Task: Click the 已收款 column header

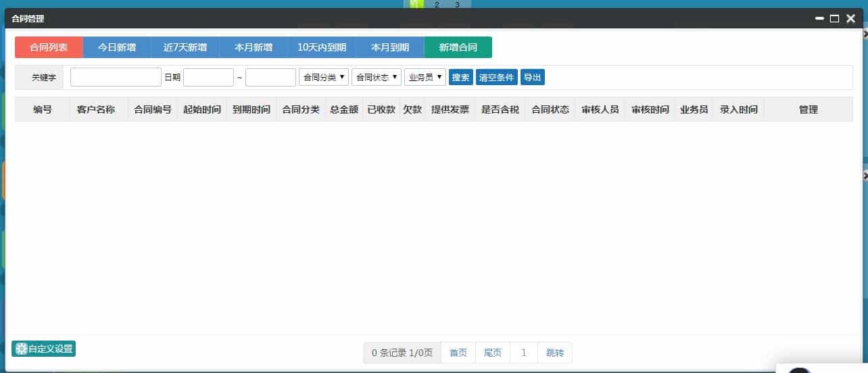Action: pyautogui.click(x=381, y=109)
